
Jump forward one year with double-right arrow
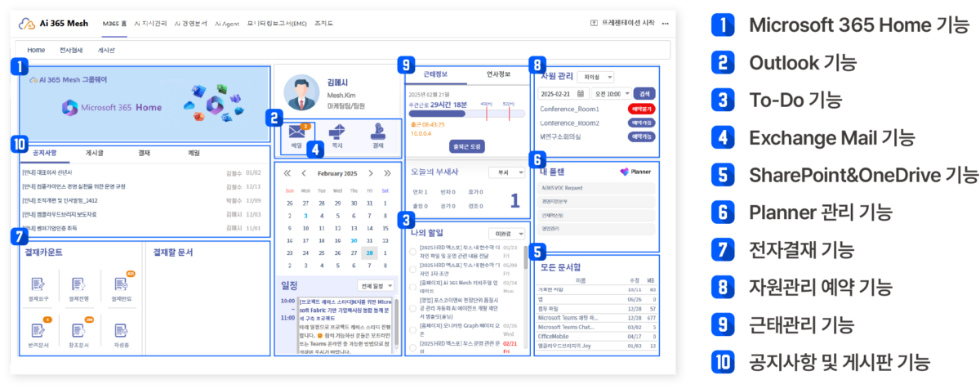(388, 173)
